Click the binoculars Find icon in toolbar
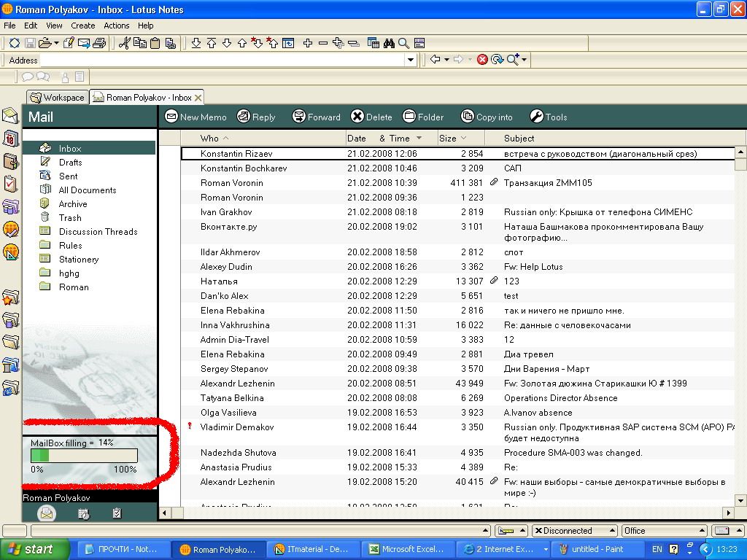 [389, 43]
